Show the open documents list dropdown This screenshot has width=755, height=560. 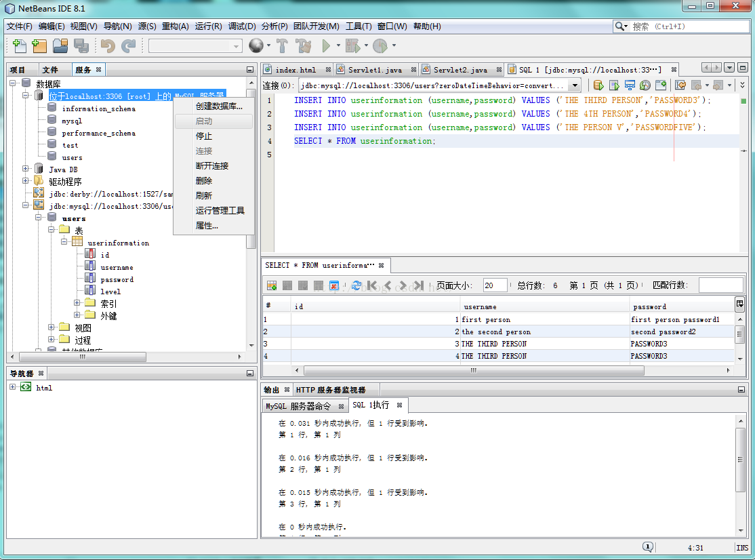pos(729,68)
